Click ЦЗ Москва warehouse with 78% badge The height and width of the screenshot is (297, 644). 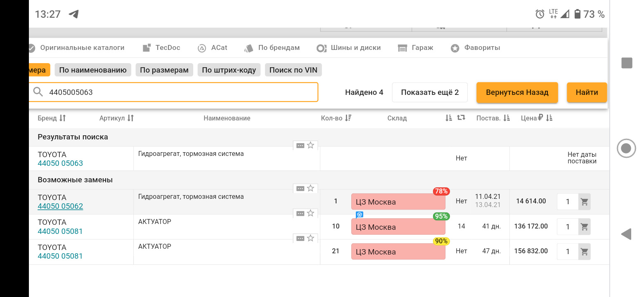[x=398, y=202]
